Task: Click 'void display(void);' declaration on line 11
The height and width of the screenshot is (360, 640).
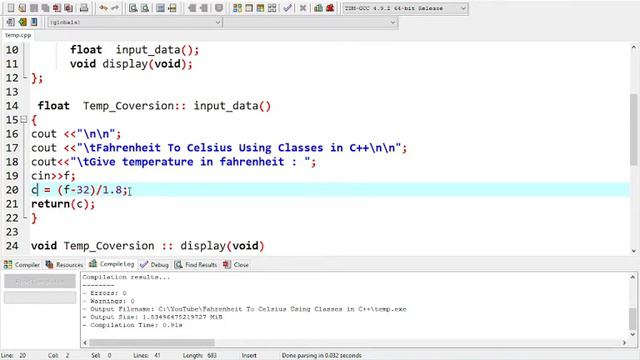Action: [x=131, y=64]
